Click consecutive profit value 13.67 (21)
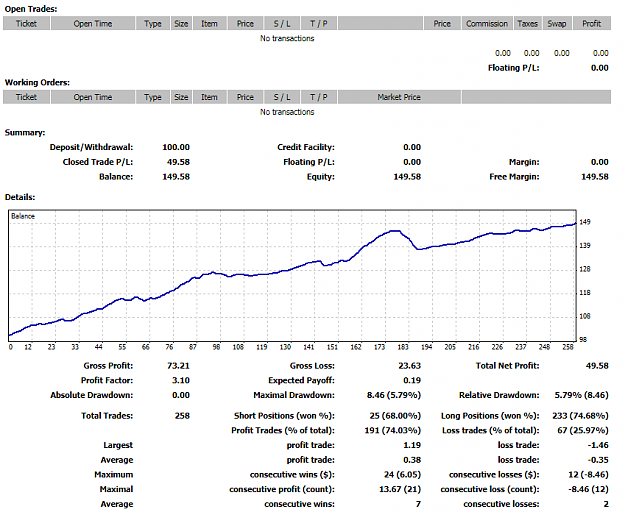This screenshot has width=625, height=512. coord(400,489)
